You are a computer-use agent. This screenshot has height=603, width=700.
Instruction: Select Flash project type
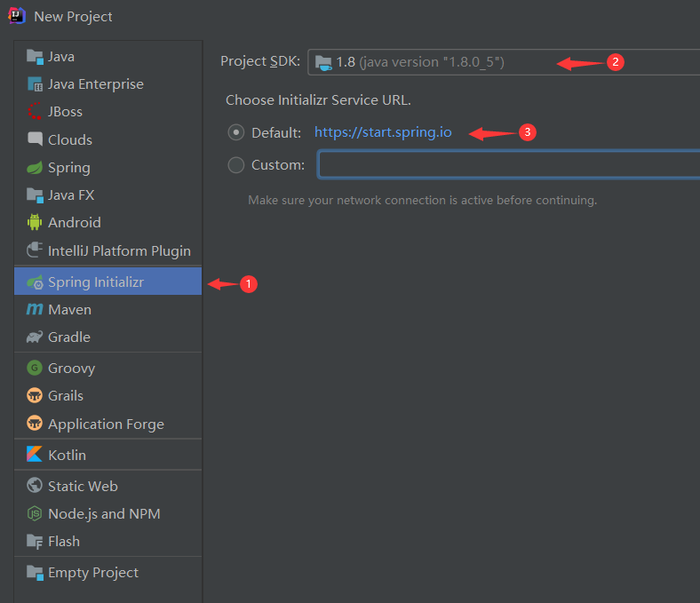click(x=108, y=542)
